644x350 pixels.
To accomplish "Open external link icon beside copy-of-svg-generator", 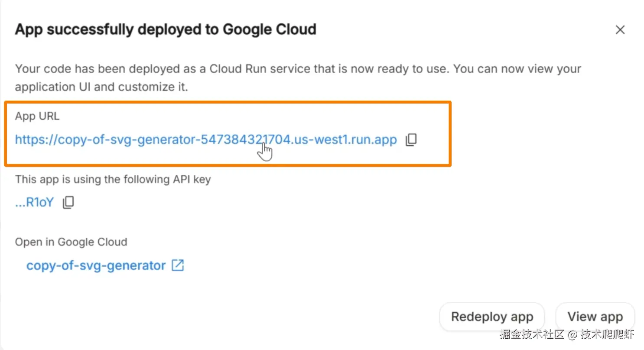I will point(178,265).
